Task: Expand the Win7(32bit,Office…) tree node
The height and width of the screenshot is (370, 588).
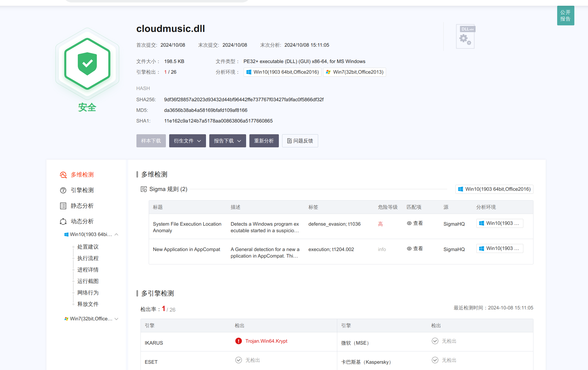Action: (x=117, y=319)
